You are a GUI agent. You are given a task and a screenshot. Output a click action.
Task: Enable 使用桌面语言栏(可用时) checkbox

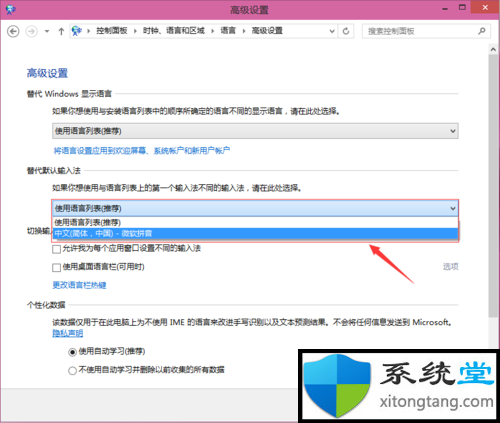pyautogui.click(x=56, y=267)
